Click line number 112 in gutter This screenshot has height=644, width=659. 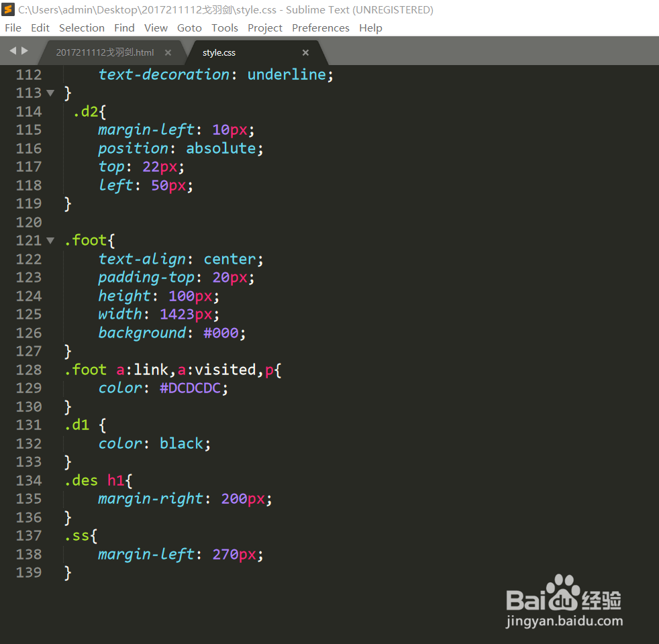(x=29, y=74)
